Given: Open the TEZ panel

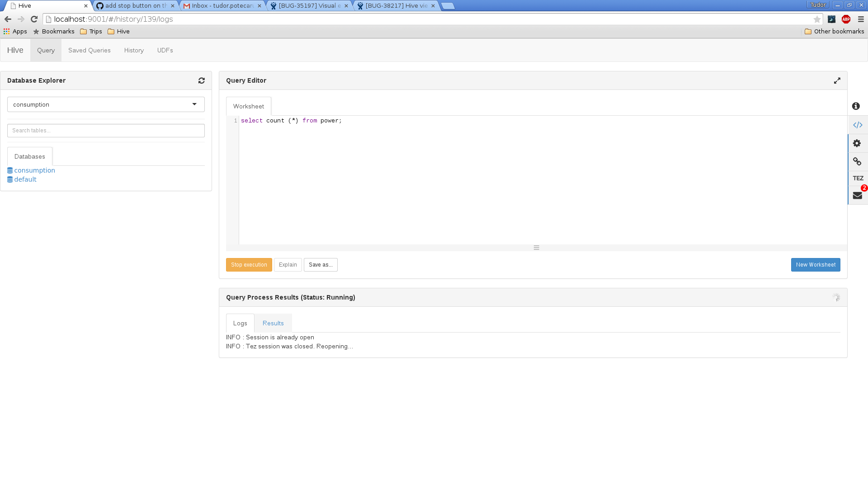Looking at the screenshot, I should tap(858, 178).
